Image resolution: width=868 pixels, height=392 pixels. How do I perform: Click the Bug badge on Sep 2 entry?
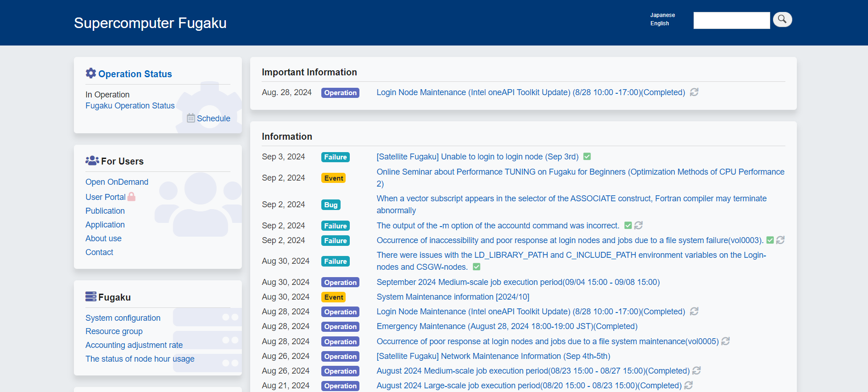coord(330,205)
